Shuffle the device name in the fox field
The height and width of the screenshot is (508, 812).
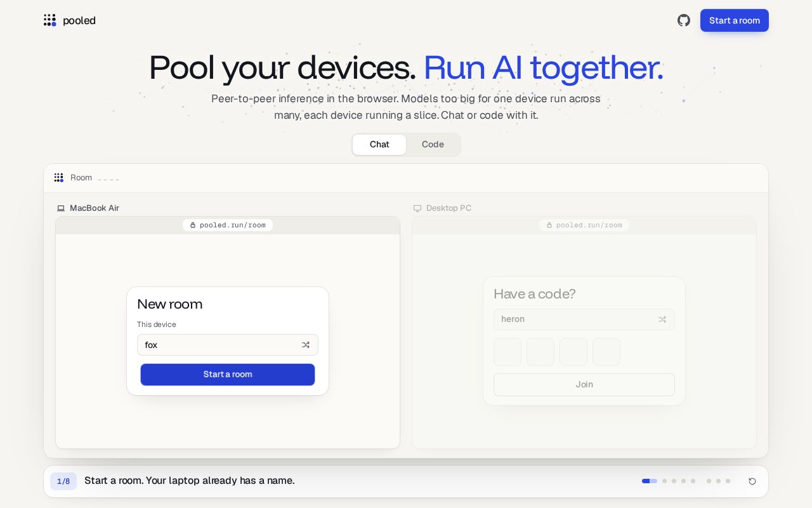coord(306,345)
